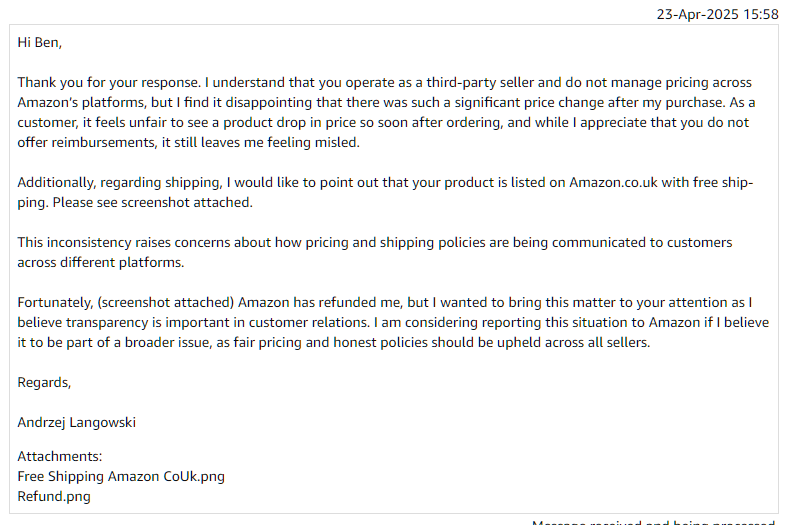Click the phrase 'offer reimbursements' in the first paragraph

(x=87, y=142)
